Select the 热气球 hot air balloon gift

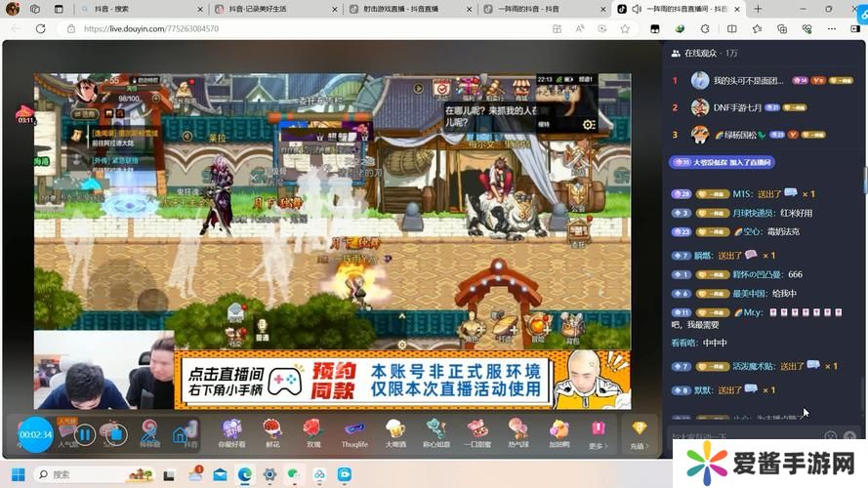click(517, 430)
